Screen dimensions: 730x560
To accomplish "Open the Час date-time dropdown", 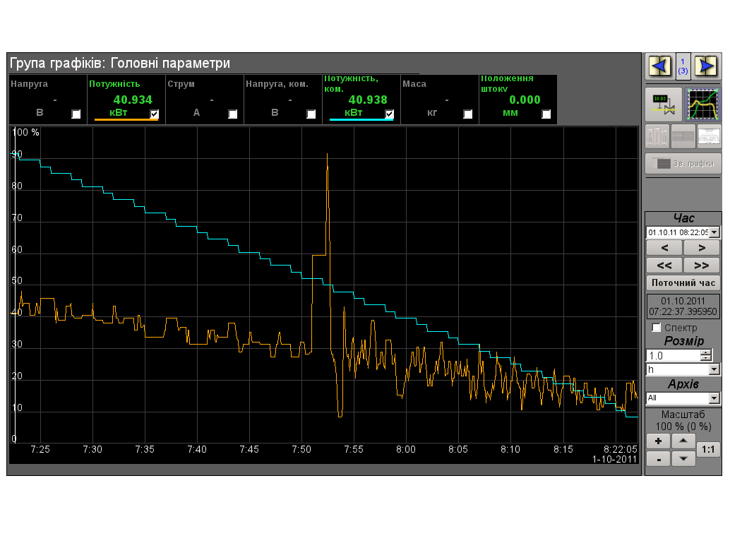I will (714, 232).
